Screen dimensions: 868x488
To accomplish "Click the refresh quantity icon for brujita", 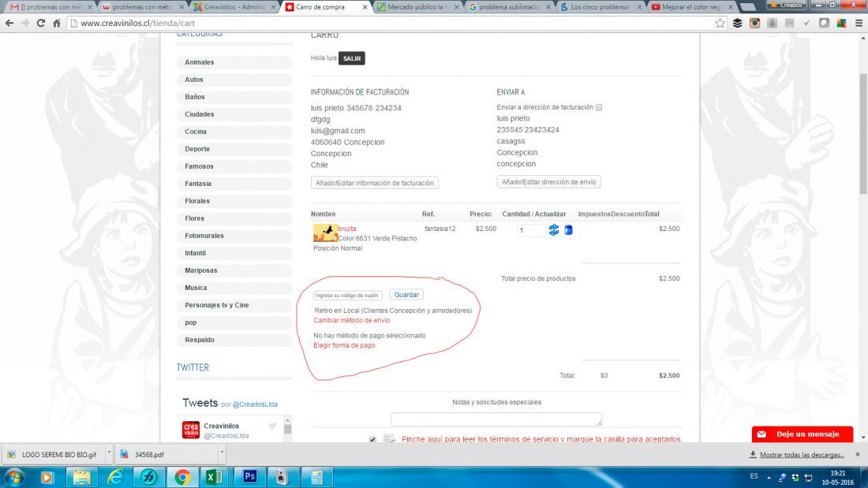I will 554,229.
